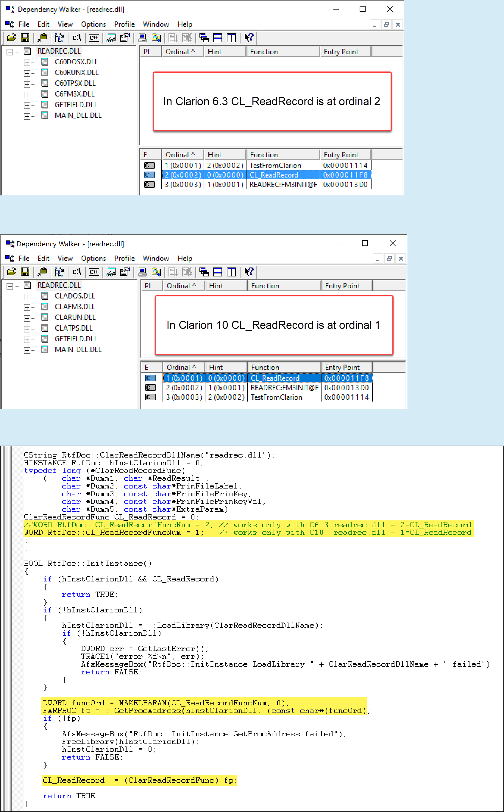Open Properties icon in Clarion 6.3 window toolbar

pos(125,38)
